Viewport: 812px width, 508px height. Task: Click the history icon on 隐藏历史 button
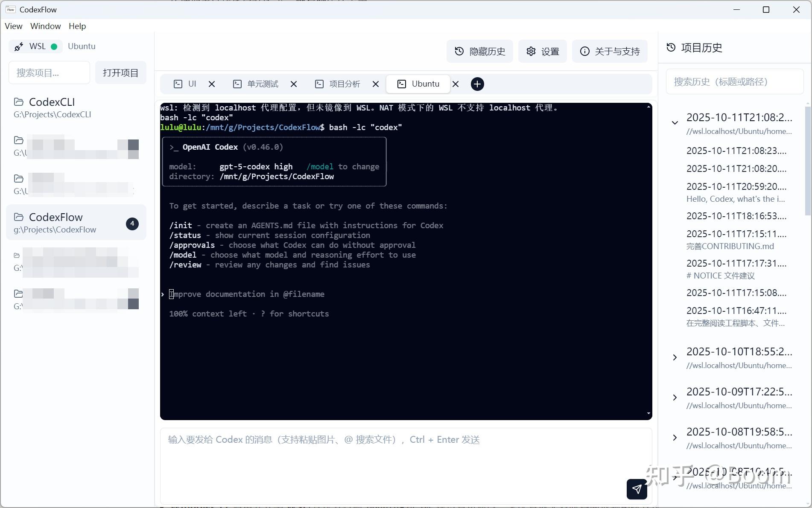point(459,51)
